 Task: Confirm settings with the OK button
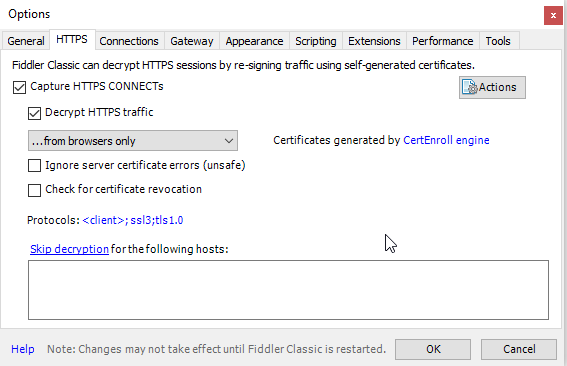[433, 349]
